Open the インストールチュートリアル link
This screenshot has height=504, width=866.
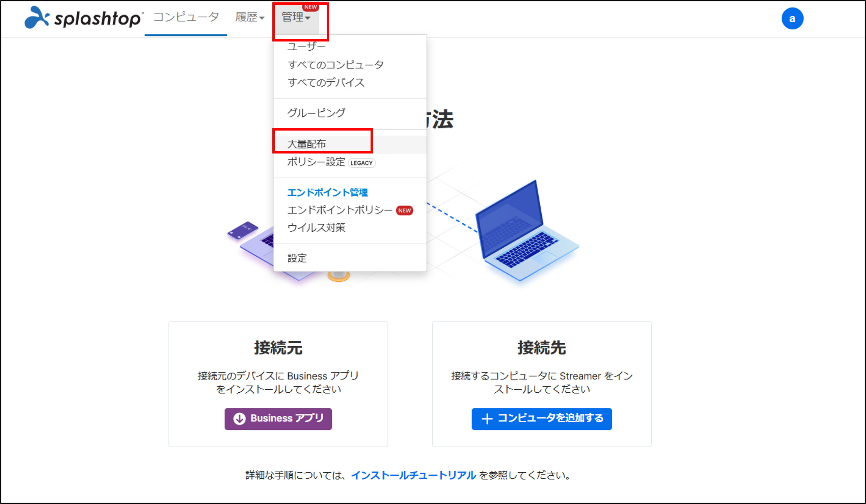click(x=413, y=475)
